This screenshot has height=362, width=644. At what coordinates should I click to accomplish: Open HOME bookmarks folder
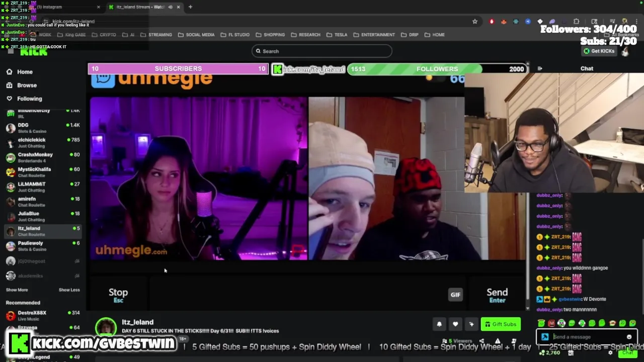pos(434,35)
